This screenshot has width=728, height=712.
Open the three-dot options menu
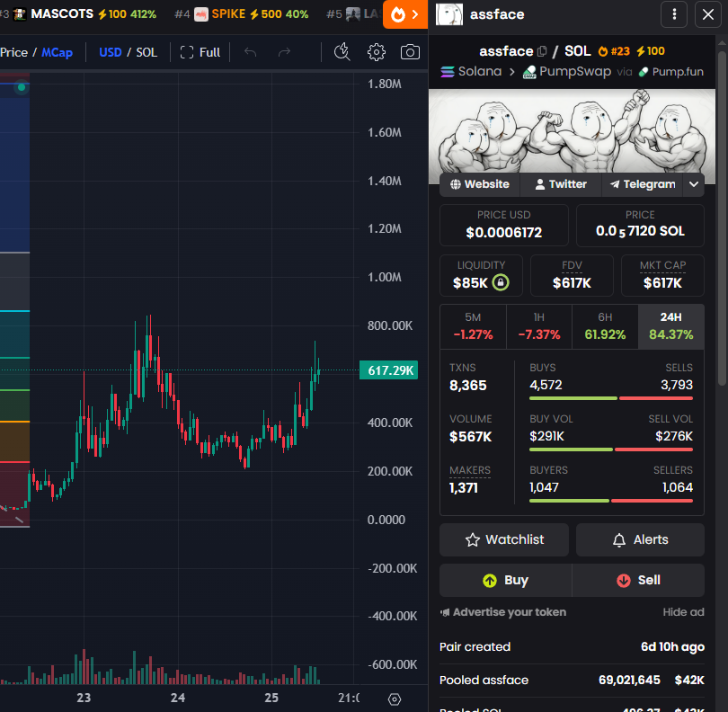pyautogui.click(x=674, y=14)
